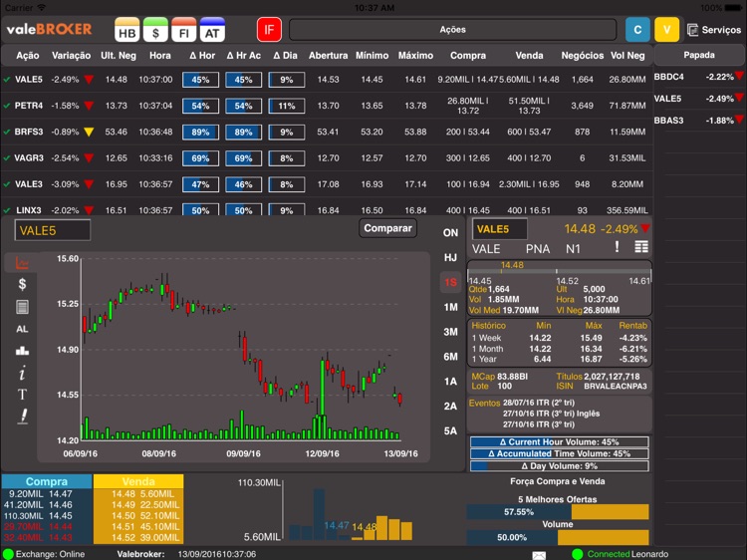Toggle checkmark on PETR4 row
Viewport: 747px width, 560px height.
(7, 106)
